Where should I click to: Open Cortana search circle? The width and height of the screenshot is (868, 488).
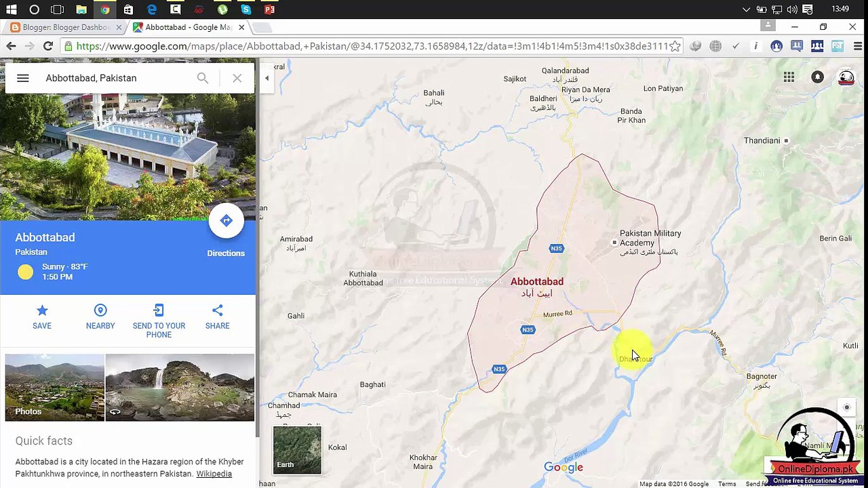(x=35, y=9)
